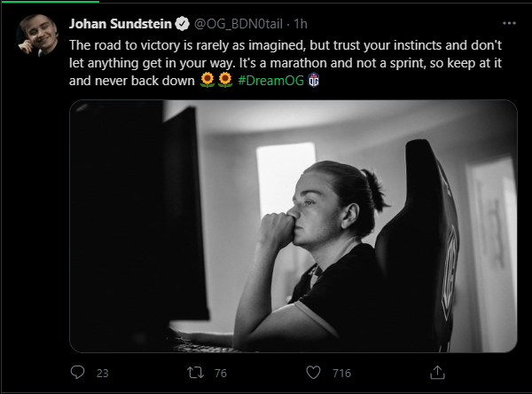Open the three-dot more options menu
532x394 pixels.
point(508,22)
